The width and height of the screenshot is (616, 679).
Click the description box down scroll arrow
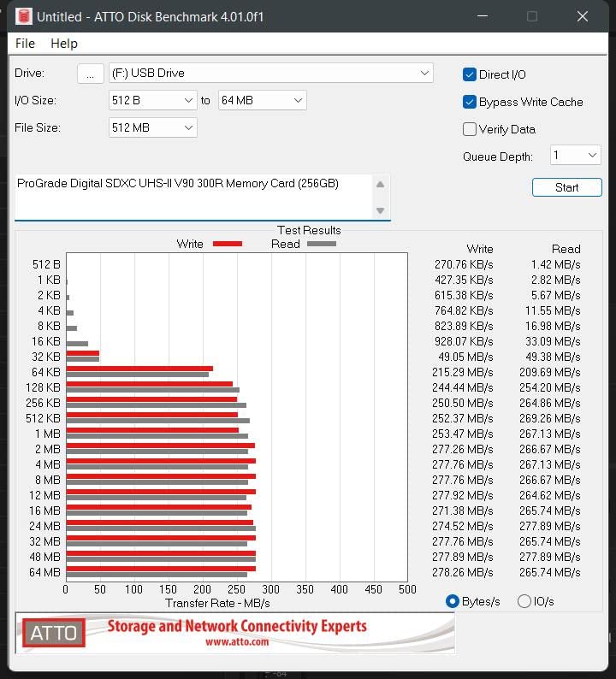381,210
